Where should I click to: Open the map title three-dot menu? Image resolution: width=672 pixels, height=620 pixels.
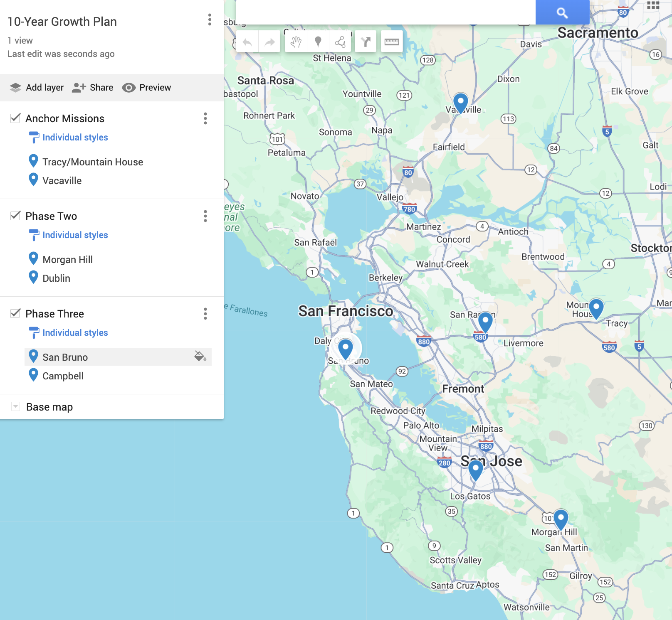point(210,20)
